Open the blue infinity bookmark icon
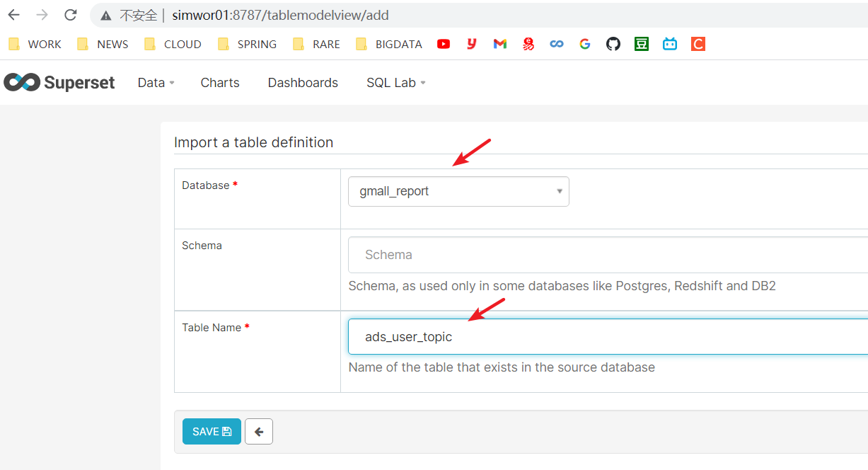The image size is (868, 470). (557, 44)
